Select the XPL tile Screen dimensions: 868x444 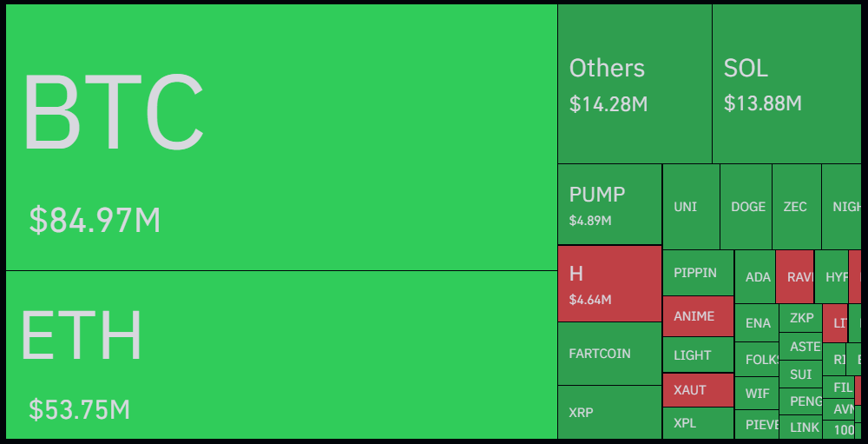pos(698,423)
